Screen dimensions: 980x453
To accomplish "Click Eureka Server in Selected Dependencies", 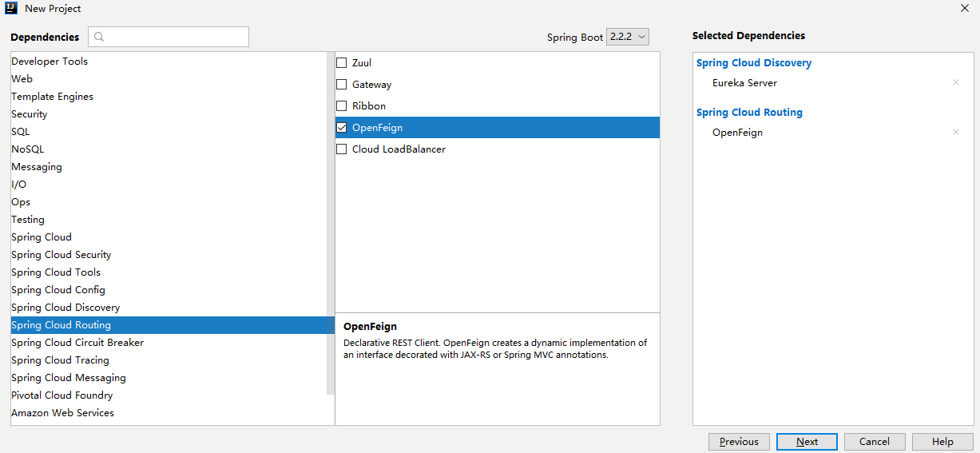I will (x=744, y=83).
